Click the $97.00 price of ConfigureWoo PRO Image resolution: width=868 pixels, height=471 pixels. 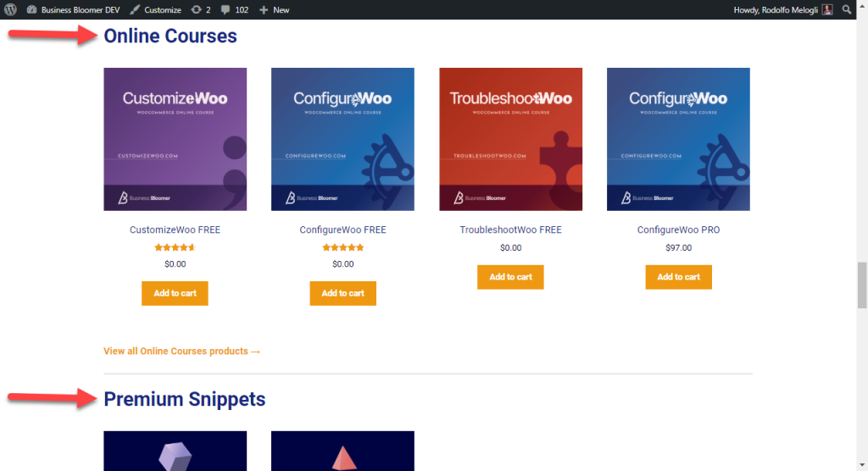pos(678,247)
